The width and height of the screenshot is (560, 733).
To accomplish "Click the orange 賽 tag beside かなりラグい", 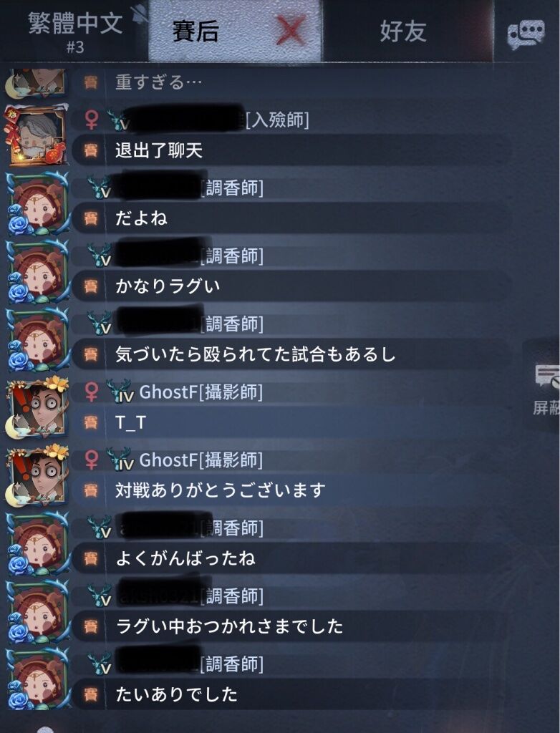I will coord(91,286).
